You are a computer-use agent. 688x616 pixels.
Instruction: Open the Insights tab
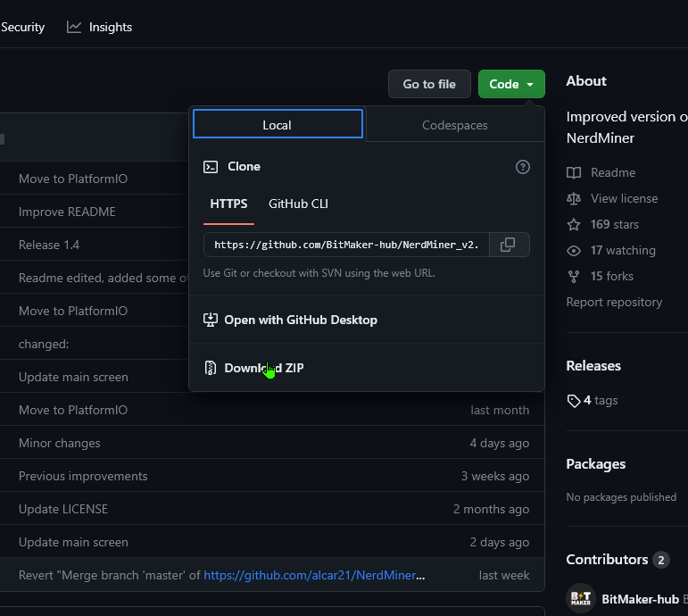coord(99,27)
